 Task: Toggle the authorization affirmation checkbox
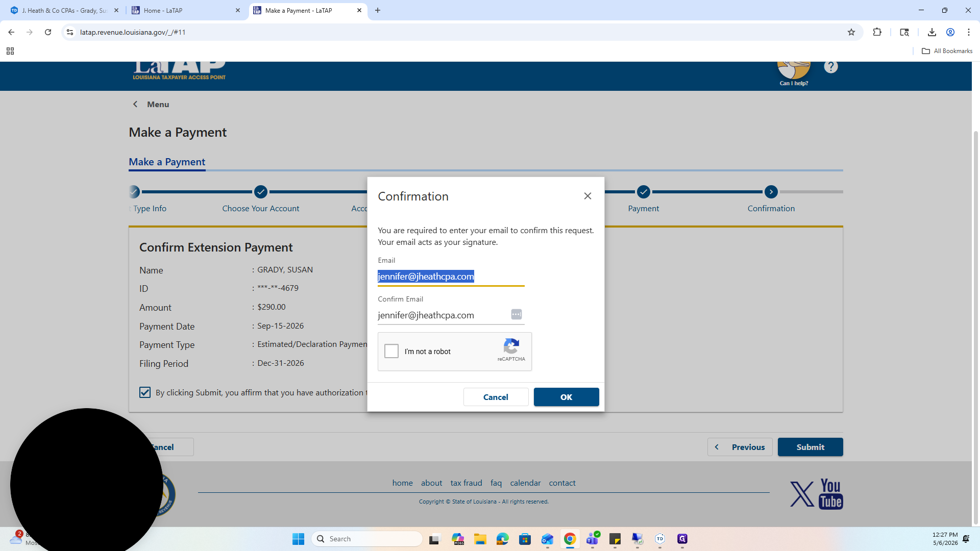(145, 392)
